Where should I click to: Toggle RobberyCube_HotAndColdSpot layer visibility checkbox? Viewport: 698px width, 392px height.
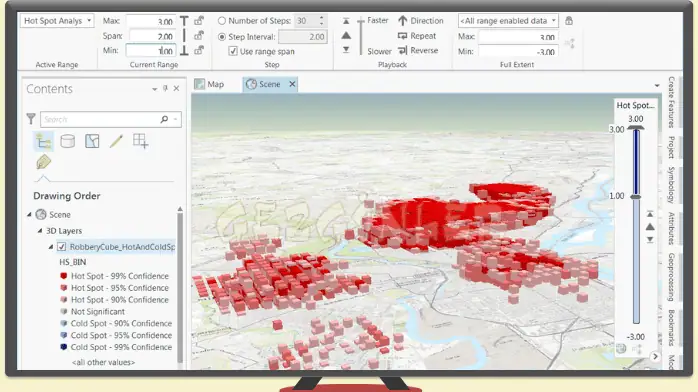pyautogui.click(x=61, y=247)
